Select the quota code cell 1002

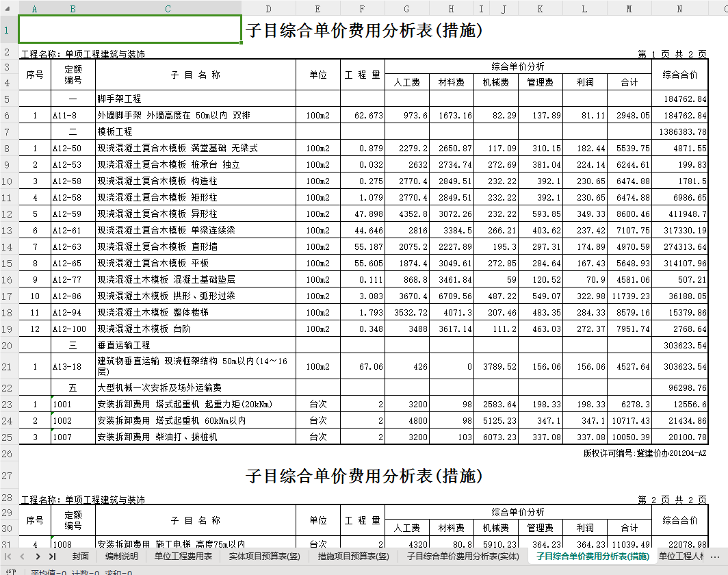point(73,421)
